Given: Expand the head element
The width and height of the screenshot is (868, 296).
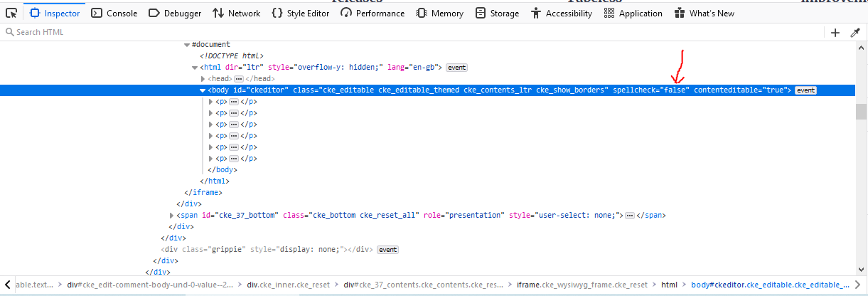Looking at the screenshot, I should point(203,79).
